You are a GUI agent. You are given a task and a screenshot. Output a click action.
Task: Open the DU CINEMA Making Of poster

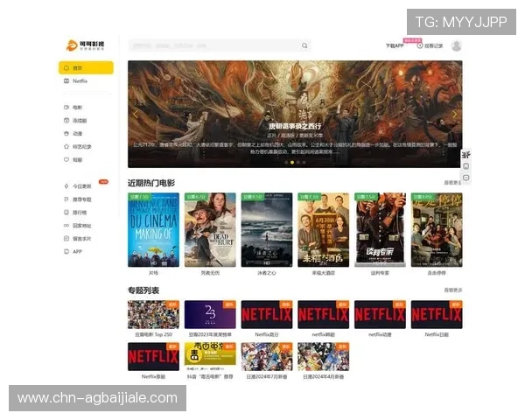153,229
